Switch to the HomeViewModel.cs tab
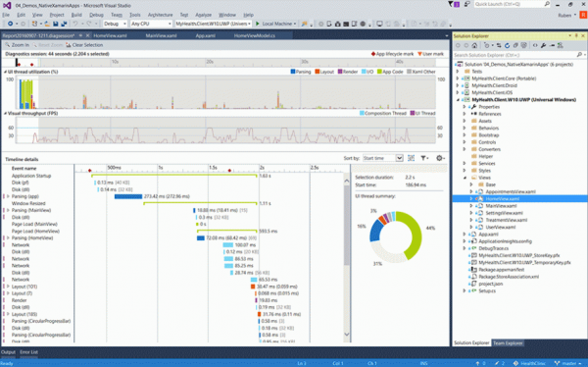Screen dimensions: 588x367 254,35
